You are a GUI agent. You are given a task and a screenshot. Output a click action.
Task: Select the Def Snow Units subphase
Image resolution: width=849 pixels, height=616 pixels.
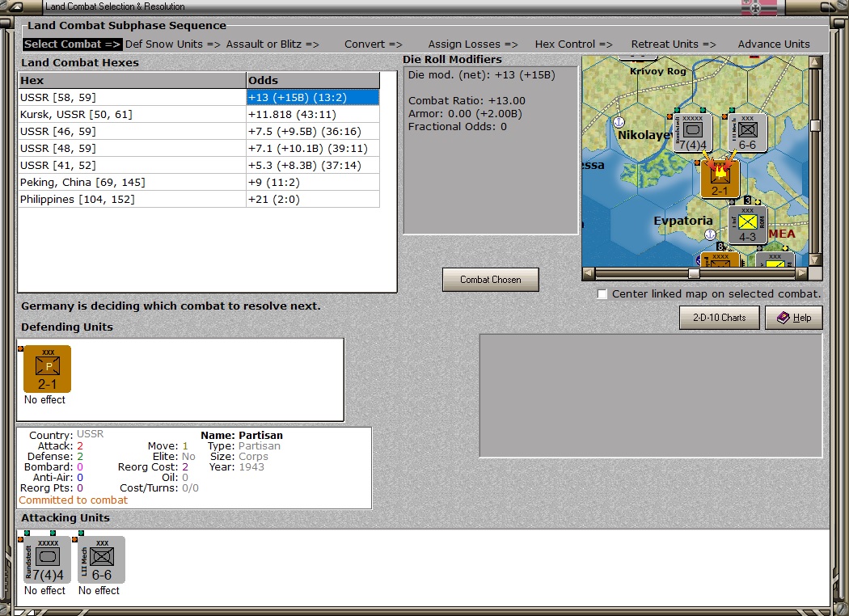pos(173,44)
